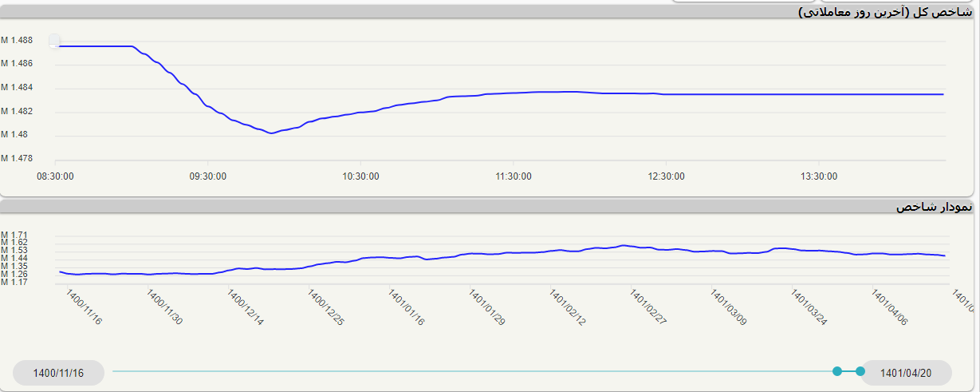Click the M 1.488 value axis label
Viewport: 980px width, 392px height.
click(x=17, y=40)
